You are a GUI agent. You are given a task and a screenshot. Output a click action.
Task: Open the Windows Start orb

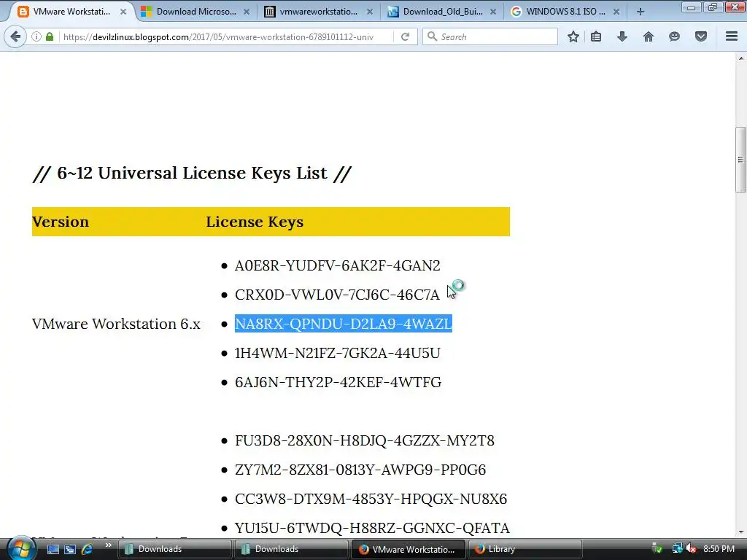(21, 548)
